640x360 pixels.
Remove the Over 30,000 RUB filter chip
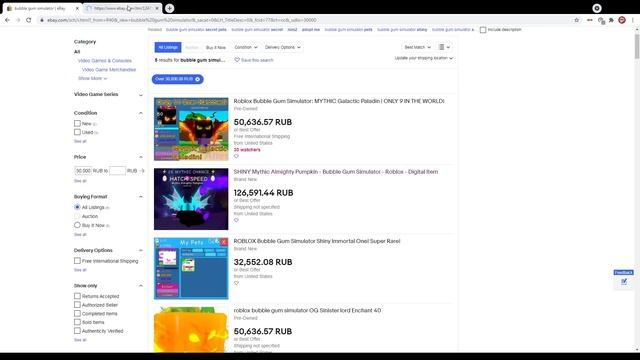click(x=198, y=79)
